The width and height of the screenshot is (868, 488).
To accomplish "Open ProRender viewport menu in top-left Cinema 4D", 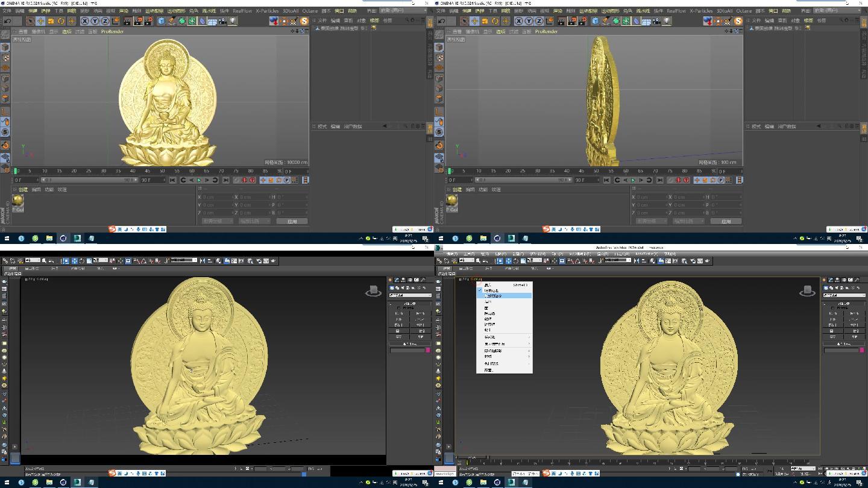I will [x=112, y=31].
